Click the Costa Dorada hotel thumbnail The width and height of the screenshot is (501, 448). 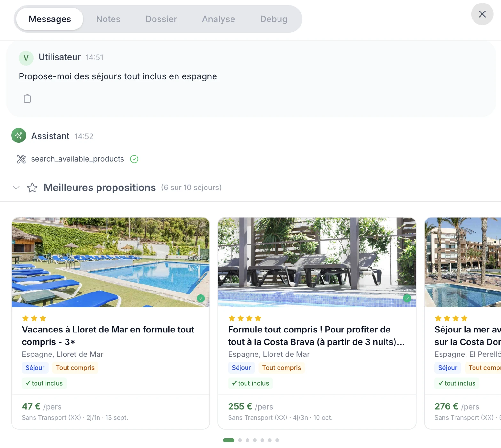[463, 262]
